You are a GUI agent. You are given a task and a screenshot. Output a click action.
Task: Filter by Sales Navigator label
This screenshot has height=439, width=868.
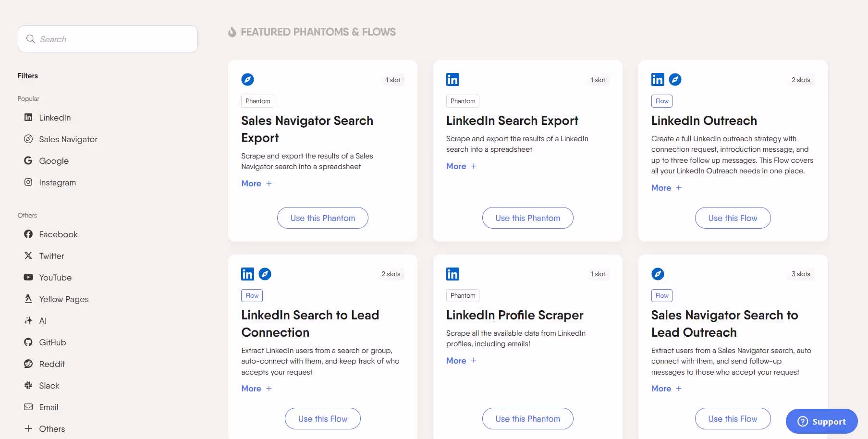pyautogui.click(x=68, y=139)
